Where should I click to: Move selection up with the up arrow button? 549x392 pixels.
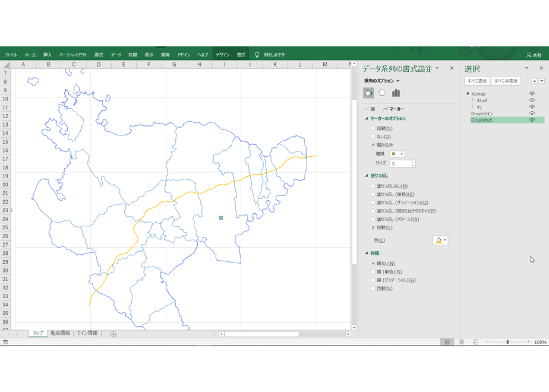point(534,81)
